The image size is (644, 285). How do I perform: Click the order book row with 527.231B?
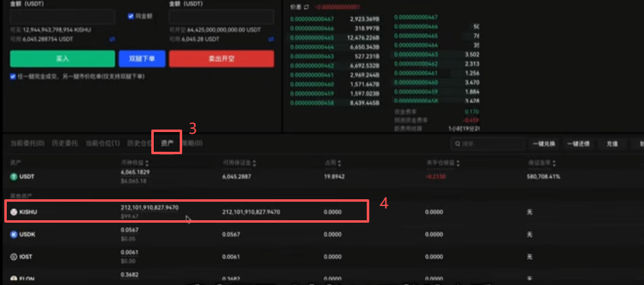[x=335, y=56]
